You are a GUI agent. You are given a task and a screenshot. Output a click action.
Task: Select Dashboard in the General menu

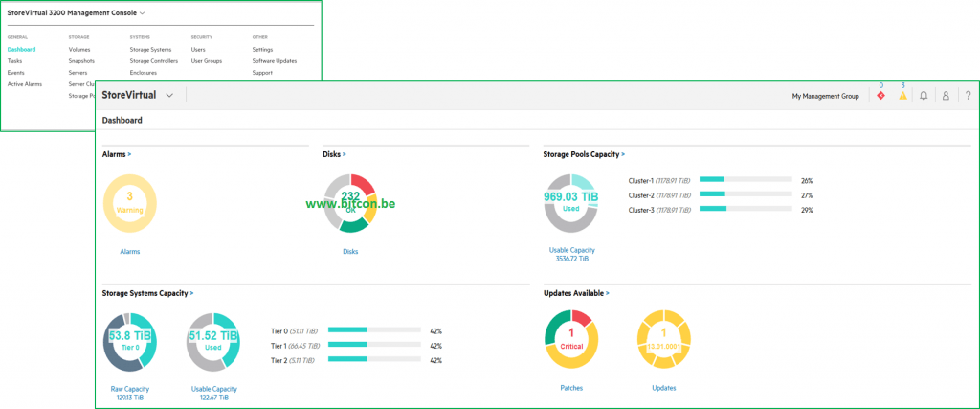coord(21,50)
